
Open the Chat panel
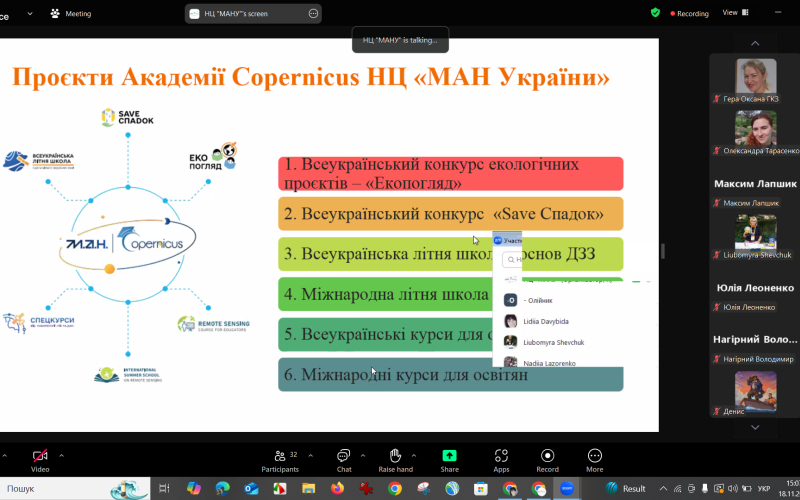344,460
